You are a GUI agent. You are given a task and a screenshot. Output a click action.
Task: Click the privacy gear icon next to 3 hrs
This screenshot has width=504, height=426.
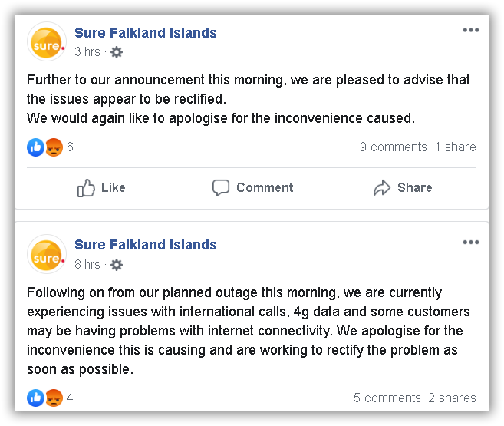click(117, 52)
